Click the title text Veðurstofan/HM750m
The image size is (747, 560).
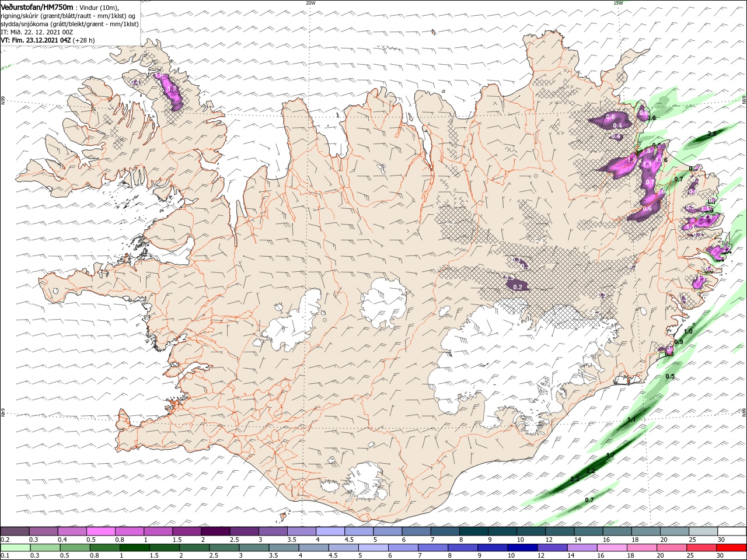37,7
